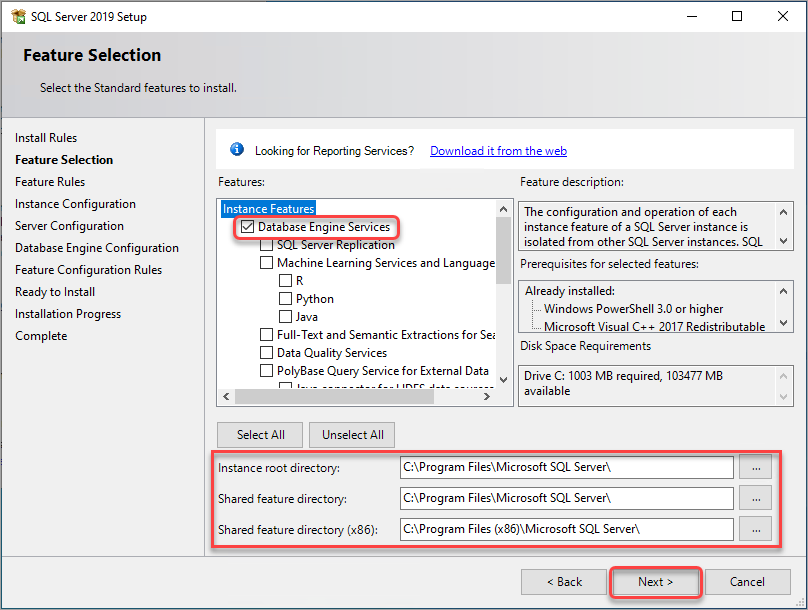Click the features list horizontal scrollbar thumb
808x610 pixels.
pyautogui.click(x=334, y=396)
